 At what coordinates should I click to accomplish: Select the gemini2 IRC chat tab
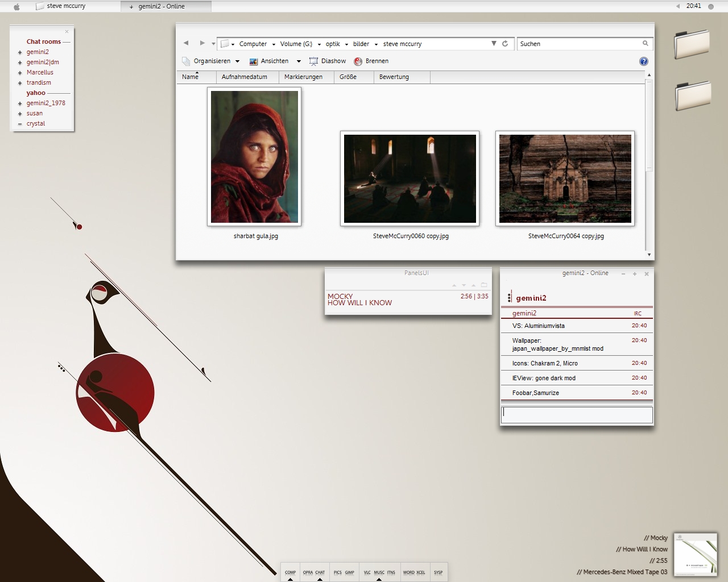pyautogui.click(x=577, y=313)
